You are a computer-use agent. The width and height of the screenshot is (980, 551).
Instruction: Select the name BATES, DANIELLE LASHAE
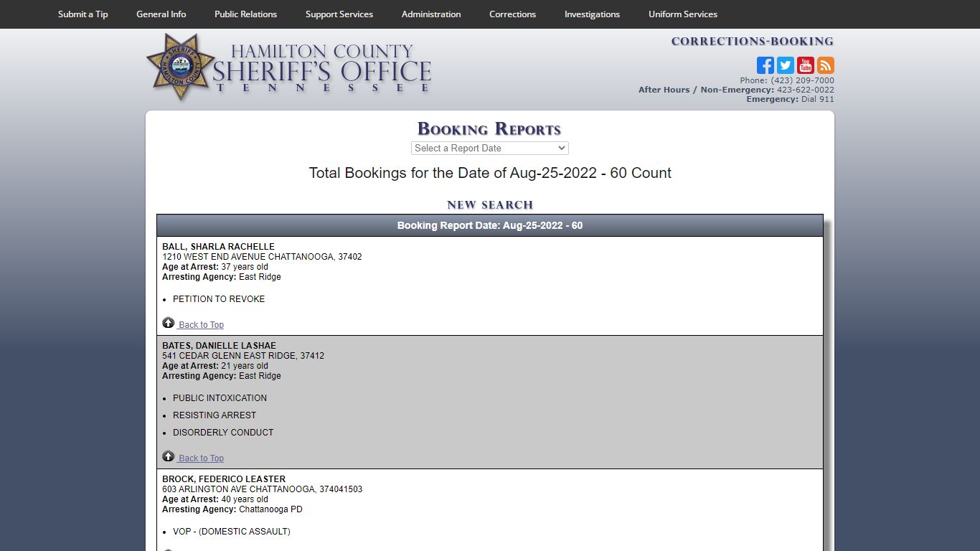219,346
